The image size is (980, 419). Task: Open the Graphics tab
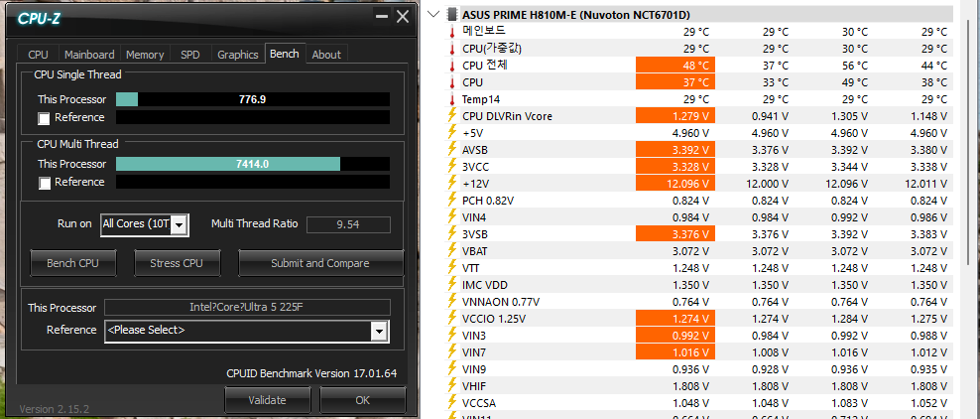click(x=237, y=55)
